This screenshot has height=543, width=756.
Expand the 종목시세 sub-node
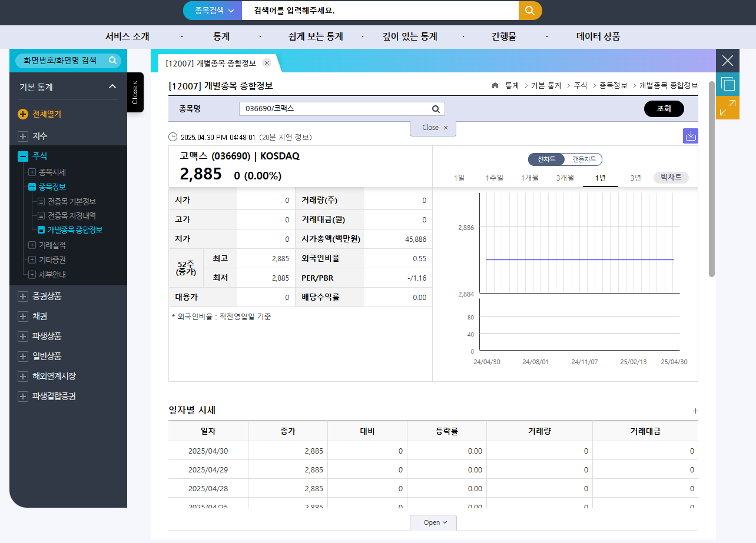(x=32, y=172)
